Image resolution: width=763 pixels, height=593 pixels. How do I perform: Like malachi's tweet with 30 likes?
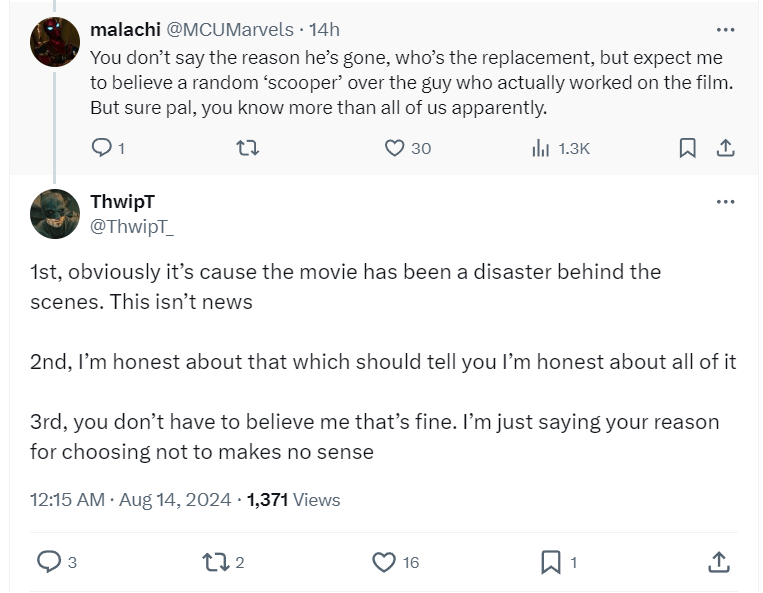coord(395,148)
